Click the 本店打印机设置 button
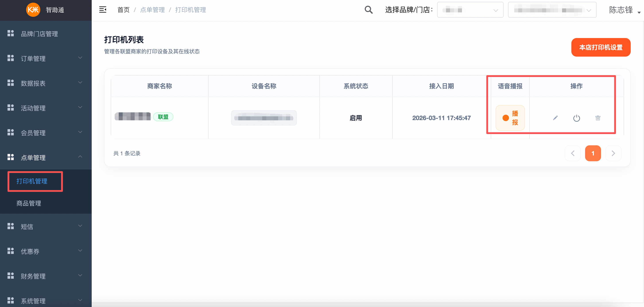Image resolution: width=644 pixels, height=307 pixels. pos(601,47)
